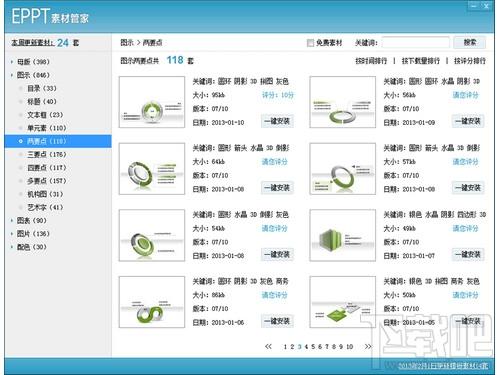This screenshot has width=500, height=375.
Task: Select the highlighted 两要点 (118) item
Action: tap(58, 141)
